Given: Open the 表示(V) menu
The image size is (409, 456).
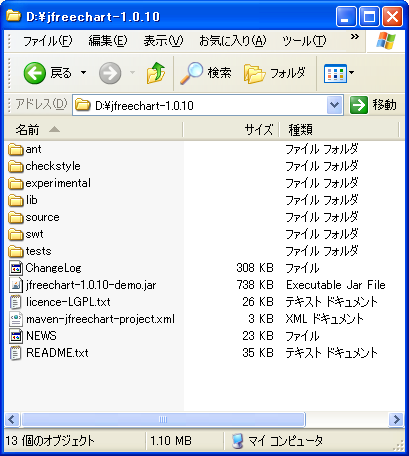Looking at the screenshot, I should click(163, 41).
